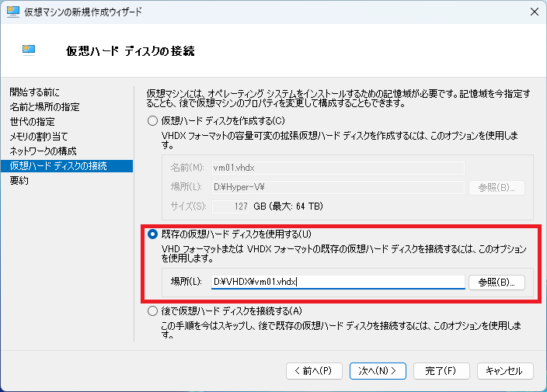Click the existing disk location field D:¥VHDX¥vm01.vhdx
This screenshot has width=547, height=392.
(338, 282)
